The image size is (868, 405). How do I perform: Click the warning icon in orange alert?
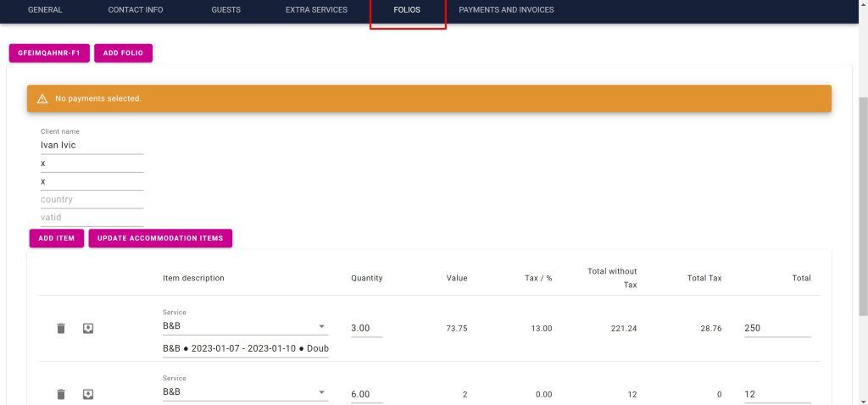pyautogui.click(x=42, y=99)
